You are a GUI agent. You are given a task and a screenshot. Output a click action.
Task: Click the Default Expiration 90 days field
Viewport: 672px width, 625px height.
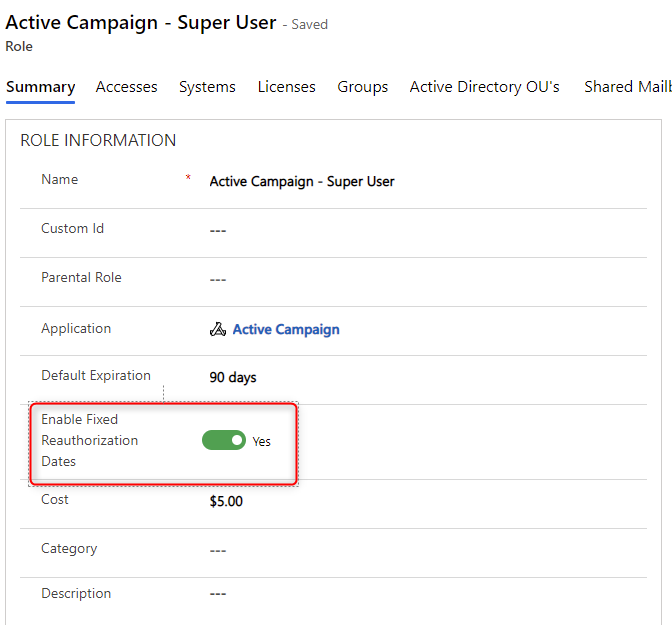click(232, 377)
